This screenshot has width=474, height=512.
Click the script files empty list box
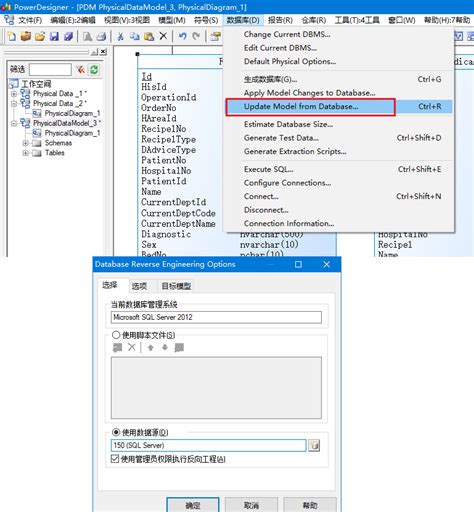tap(216, 388)
